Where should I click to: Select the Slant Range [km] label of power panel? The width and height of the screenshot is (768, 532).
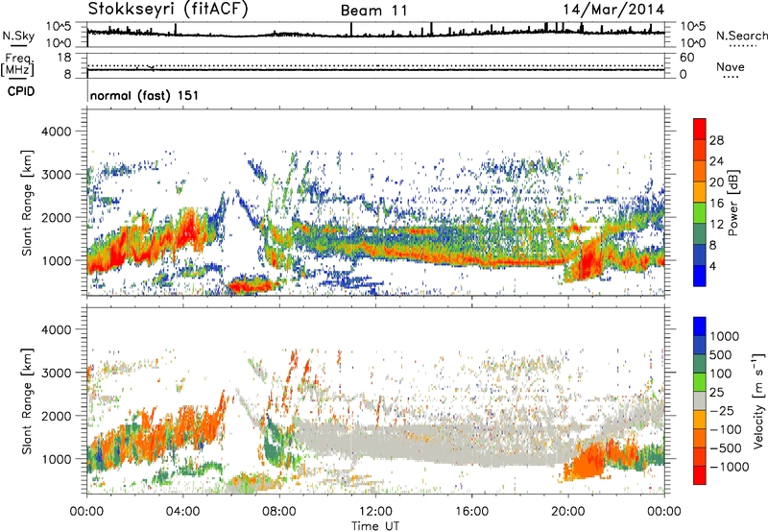[27, 203]
